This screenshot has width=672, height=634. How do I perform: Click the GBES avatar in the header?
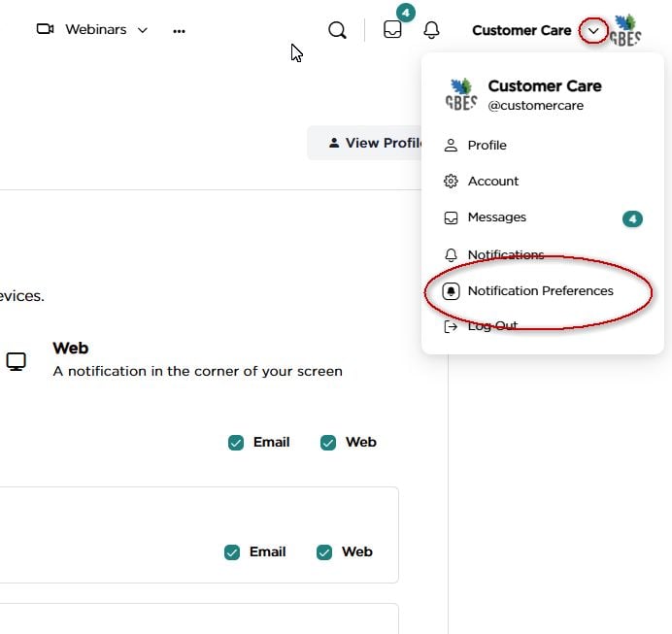pos(625,30)
